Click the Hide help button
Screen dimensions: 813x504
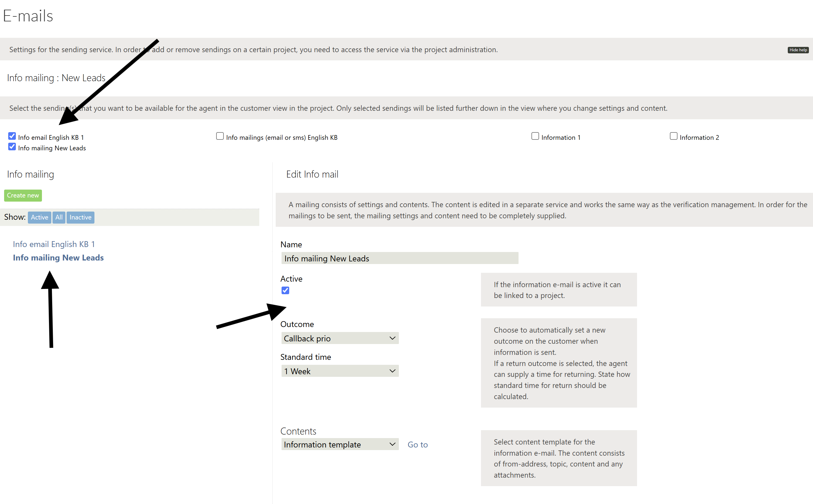point(798,50)
